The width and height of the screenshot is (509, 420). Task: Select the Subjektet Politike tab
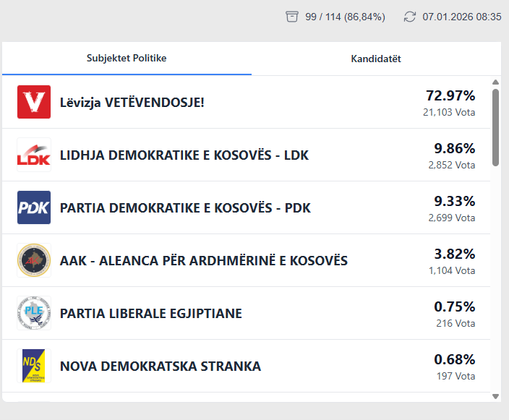click(127, 58)
